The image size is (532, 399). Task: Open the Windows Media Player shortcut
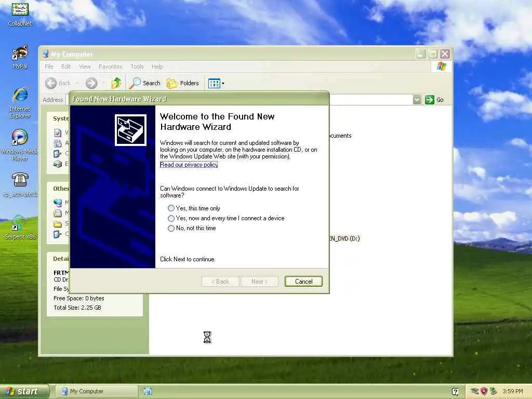coord(20,145)
